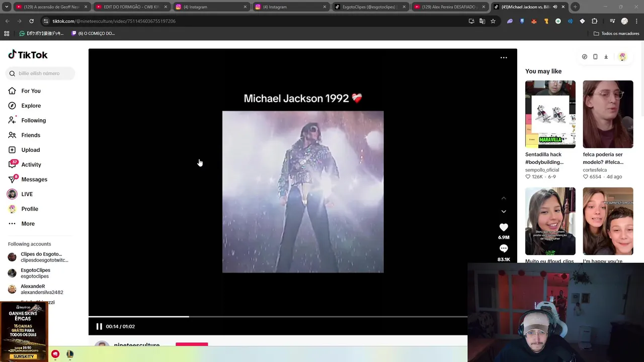Open the red Riot icon in taskbar
Image resolution: width=644 pixels, height=362 pixels.
point(55,354)
